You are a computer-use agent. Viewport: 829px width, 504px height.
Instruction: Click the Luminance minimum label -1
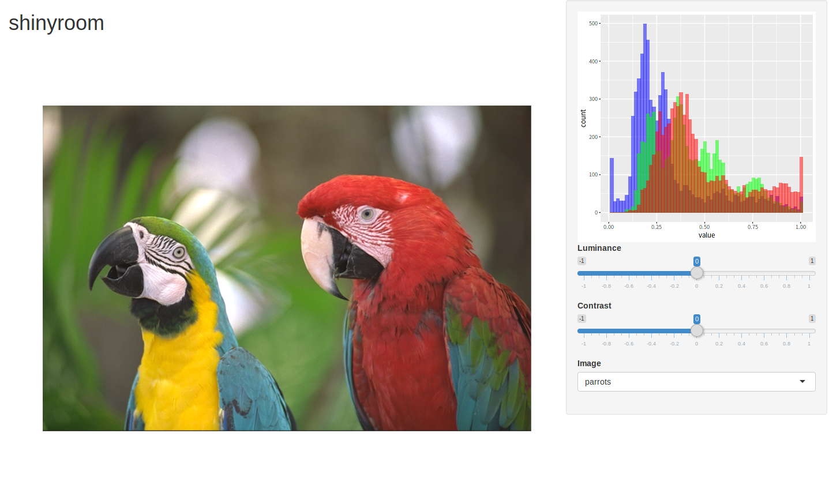click(582, 261)
